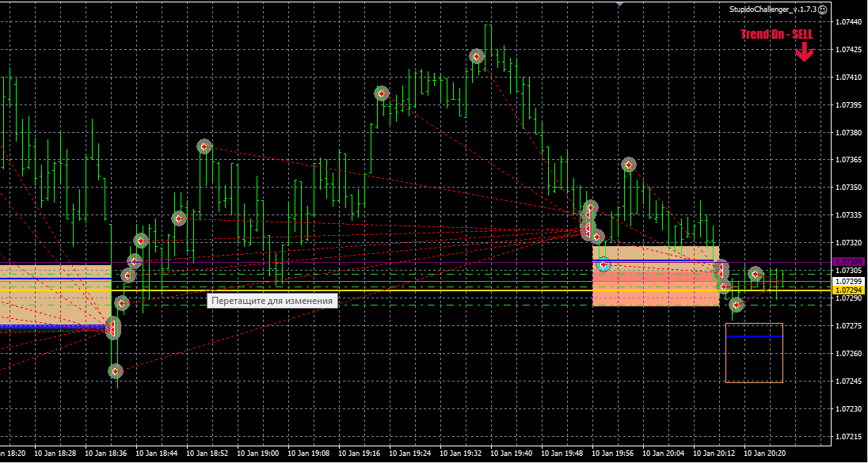This screenshot has height=463, width=868.
Task: Click the Trend Dn - SELL label
Action: (x=777, y=34)
